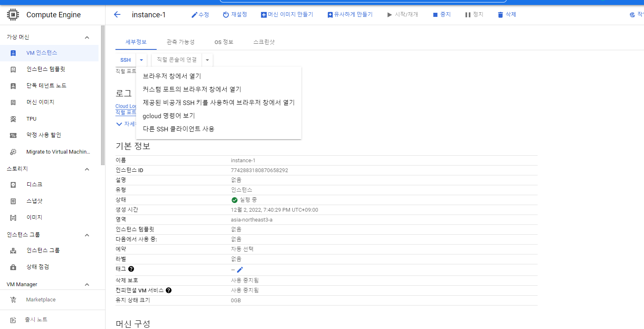Click the Compute Engine chip icon

13,15
